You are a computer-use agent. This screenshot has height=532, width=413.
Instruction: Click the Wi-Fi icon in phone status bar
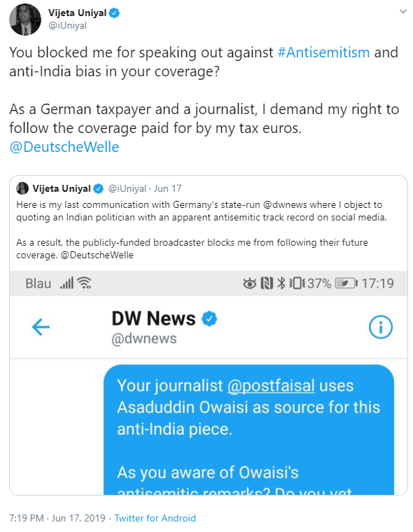click(84, 283)
